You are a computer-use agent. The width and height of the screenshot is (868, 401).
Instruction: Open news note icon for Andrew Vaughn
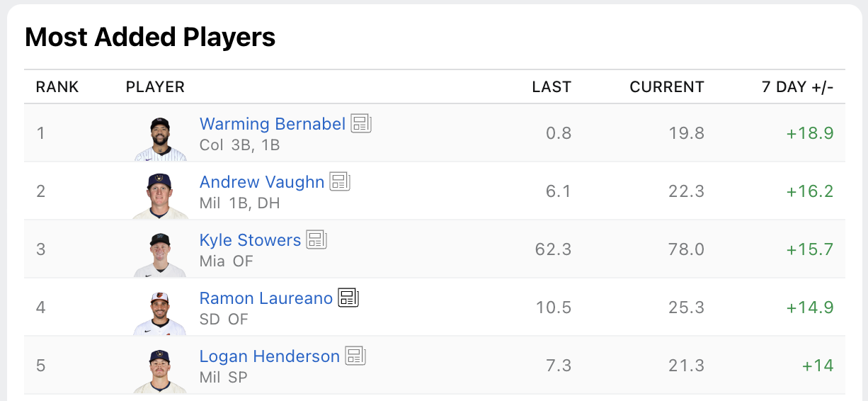click(340, 182)
